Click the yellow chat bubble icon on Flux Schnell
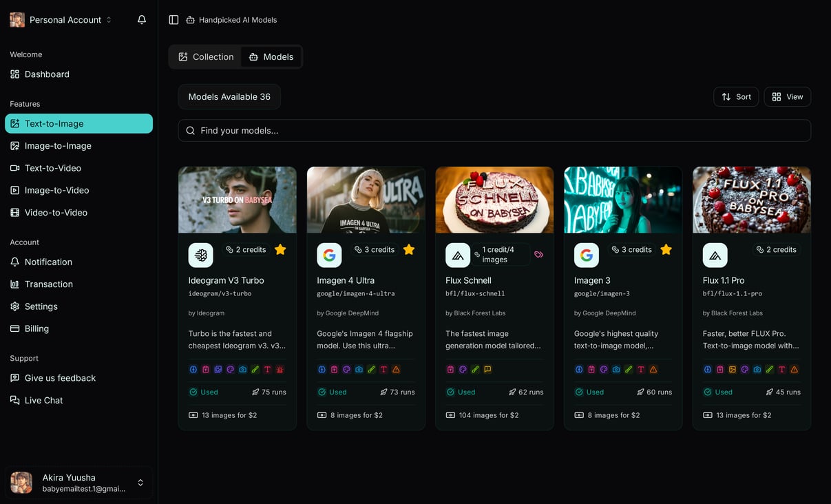831x504 pixels. [487, 370]
